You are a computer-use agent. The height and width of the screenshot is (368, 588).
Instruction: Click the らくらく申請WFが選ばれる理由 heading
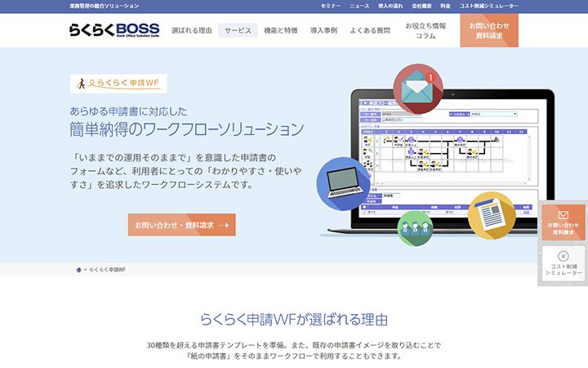(x=294, y=320)
